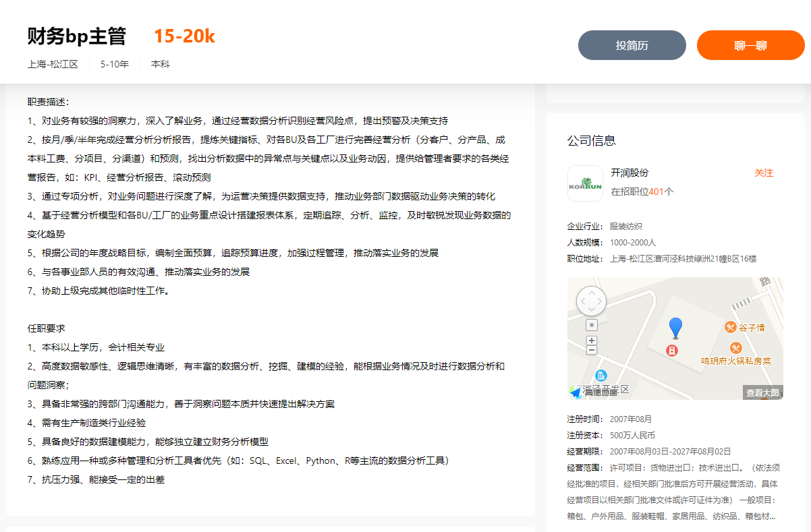Click the blue location pin marker

click(675, 327)
